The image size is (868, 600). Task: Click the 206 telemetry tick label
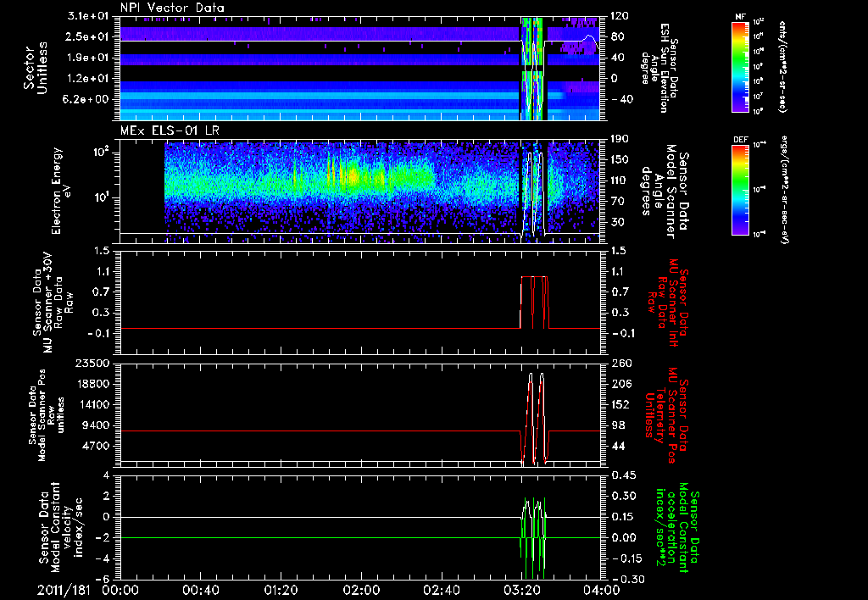(621, 384)
